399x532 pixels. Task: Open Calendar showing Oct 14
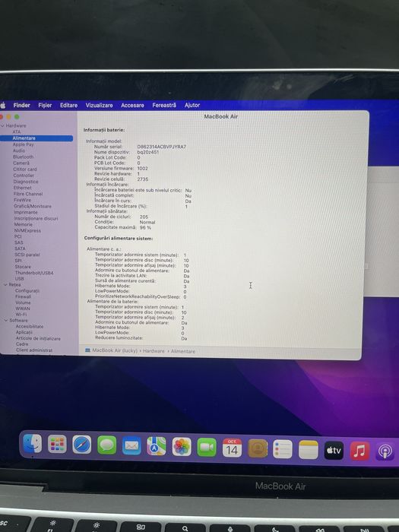click(x=232, y=448)
